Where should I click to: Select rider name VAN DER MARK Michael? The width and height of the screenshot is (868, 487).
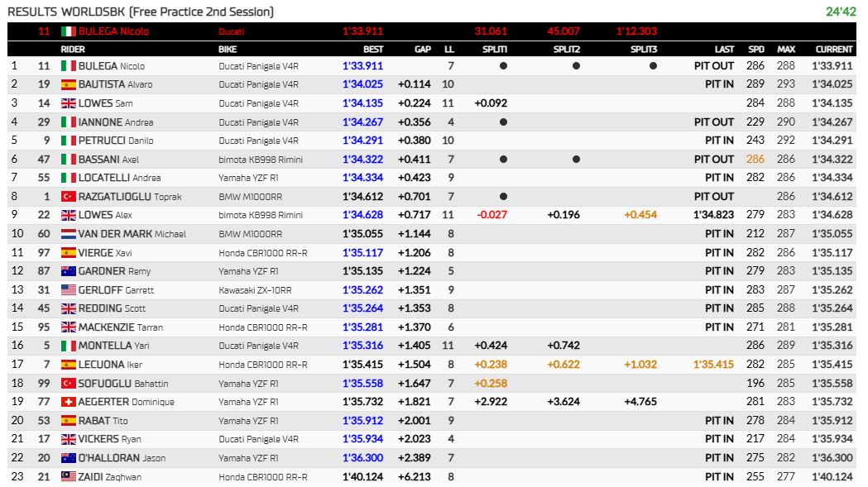tap(132, 234)
